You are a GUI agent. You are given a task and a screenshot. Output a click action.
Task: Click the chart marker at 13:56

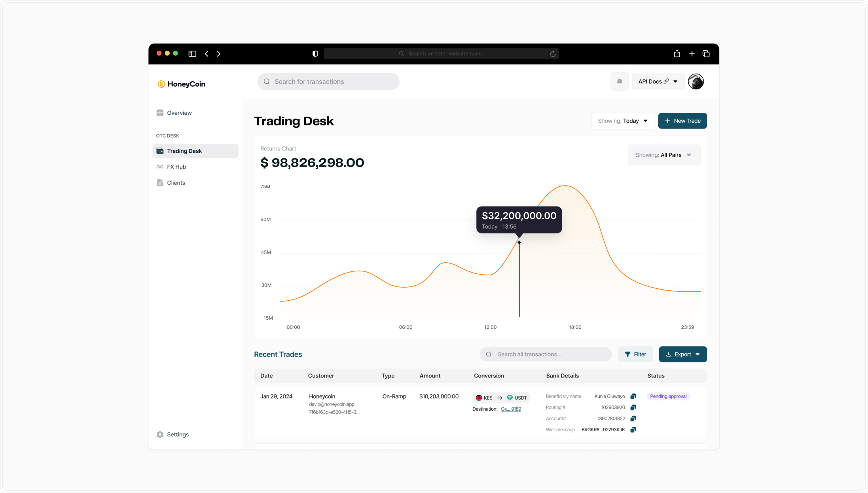[519, 243]
